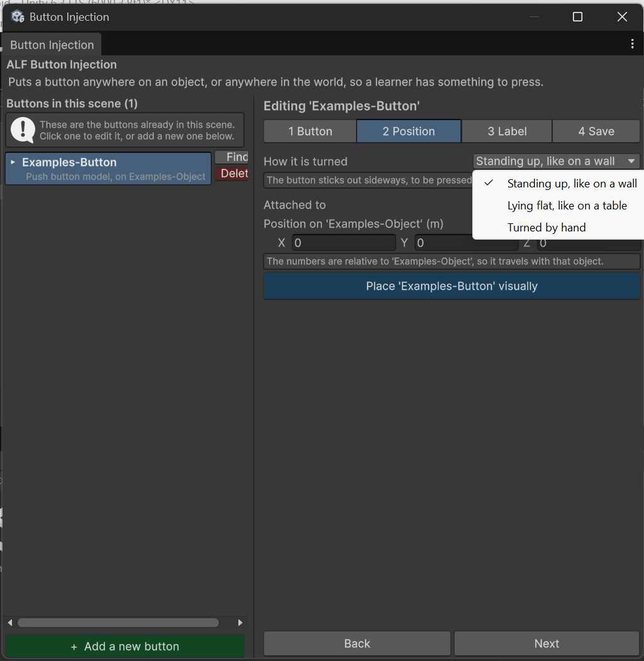The image size is (644, 661).
Task: Click the exclamation info icon
Action: (23, 130)
